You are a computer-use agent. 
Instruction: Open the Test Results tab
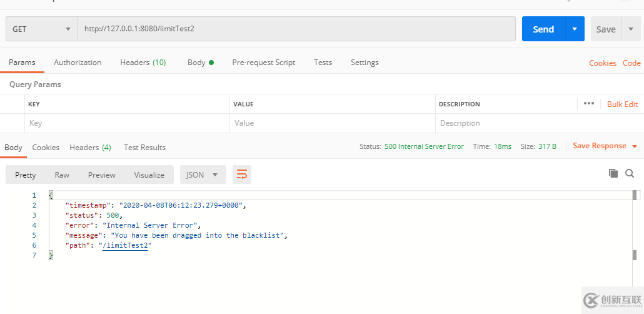(x=144, y=147)
